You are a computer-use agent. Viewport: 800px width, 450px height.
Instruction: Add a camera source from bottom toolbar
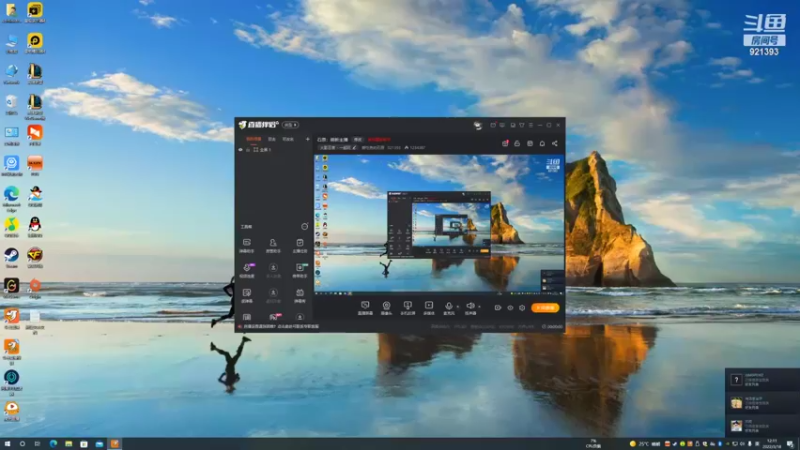386,308
